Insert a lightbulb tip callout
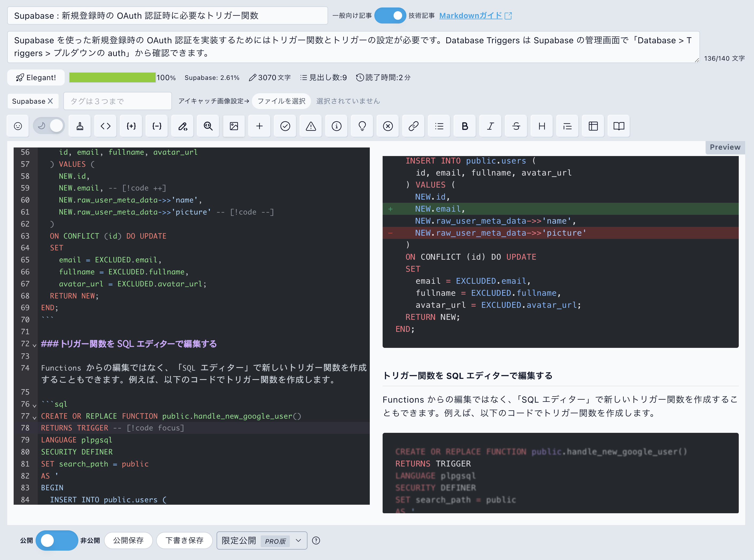This screenshot has width=754, height=560. (x=362, y=126)
